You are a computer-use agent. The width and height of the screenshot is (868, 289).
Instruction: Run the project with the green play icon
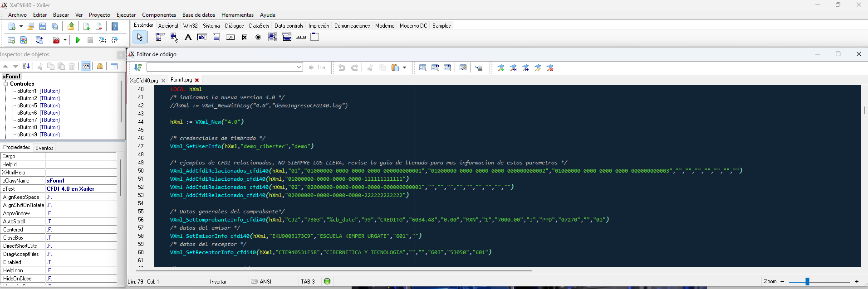[x=78, y=40]
